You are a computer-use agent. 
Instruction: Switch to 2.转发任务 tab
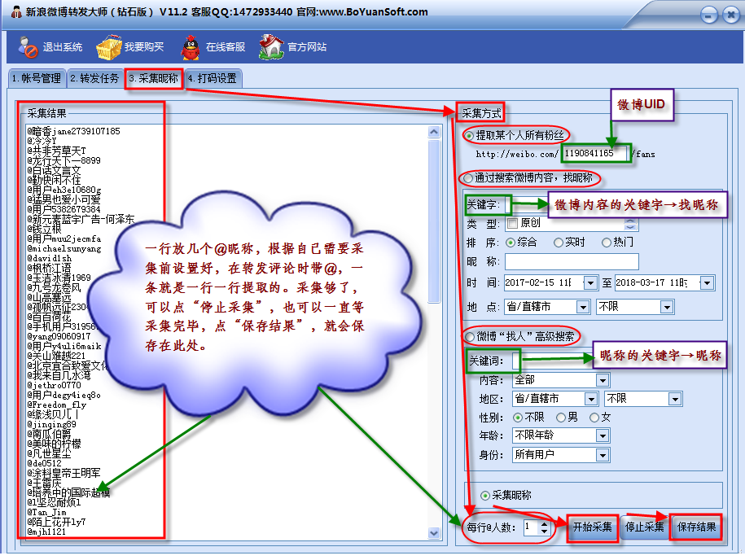click(94, 78)
